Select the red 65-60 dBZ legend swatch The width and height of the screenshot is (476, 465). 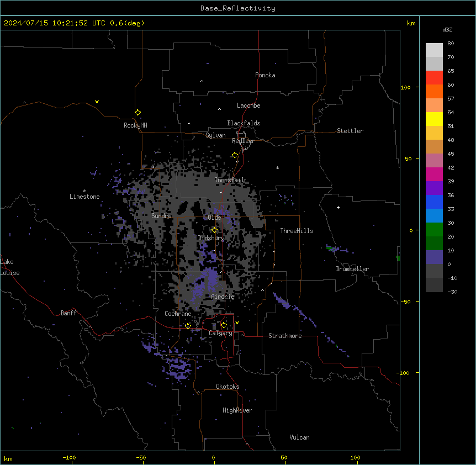point(434,77)
